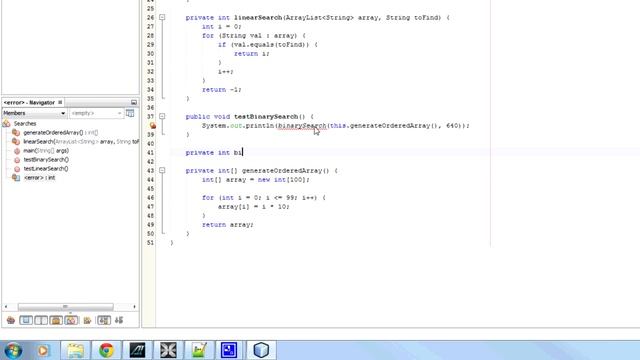
Task: Click line number 51 in the gutter
Action: [150, 242]
